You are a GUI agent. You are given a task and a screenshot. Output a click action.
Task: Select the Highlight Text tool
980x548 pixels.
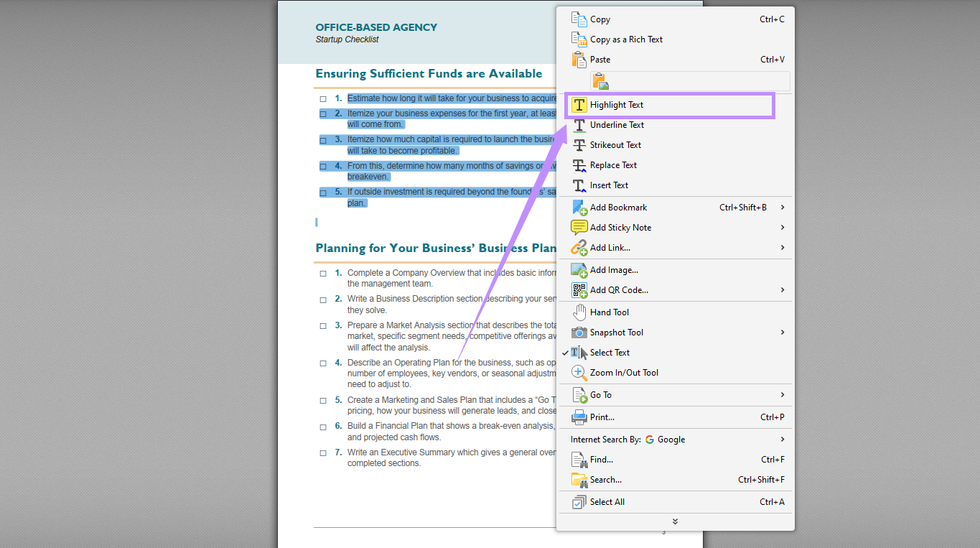(619, 104)
